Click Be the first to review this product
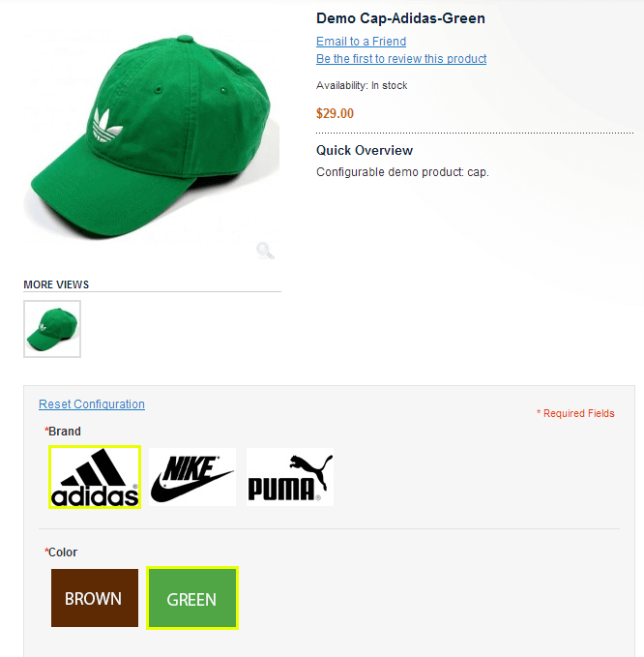The width and height of the screenshot is (644, 657). click(401, 59)
